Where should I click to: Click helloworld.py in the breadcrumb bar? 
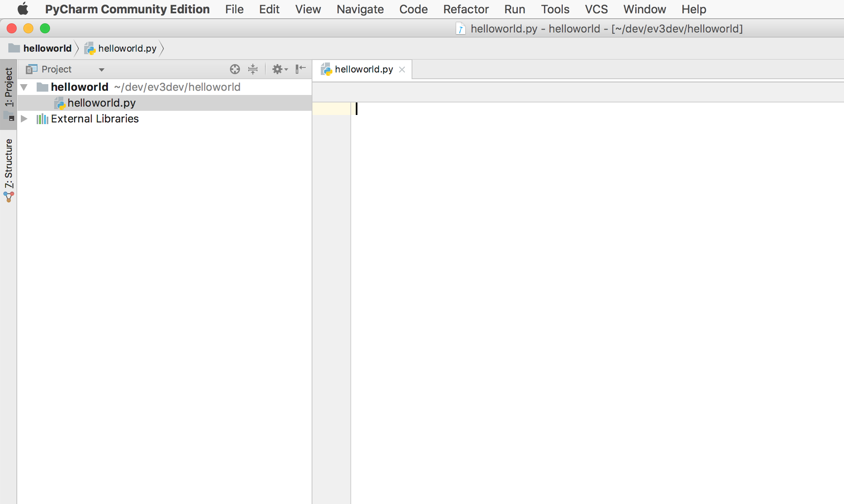click(x=127, y=48)
